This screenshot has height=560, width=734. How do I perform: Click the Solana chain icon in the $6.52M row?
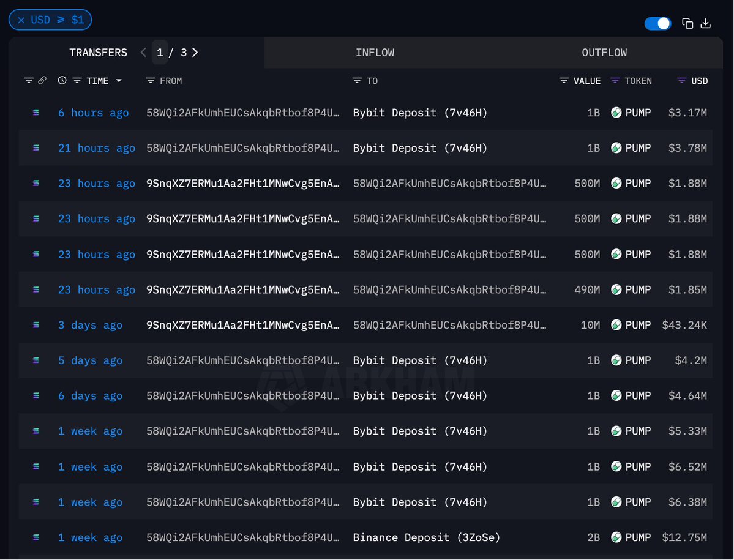[x=36, y=466]
